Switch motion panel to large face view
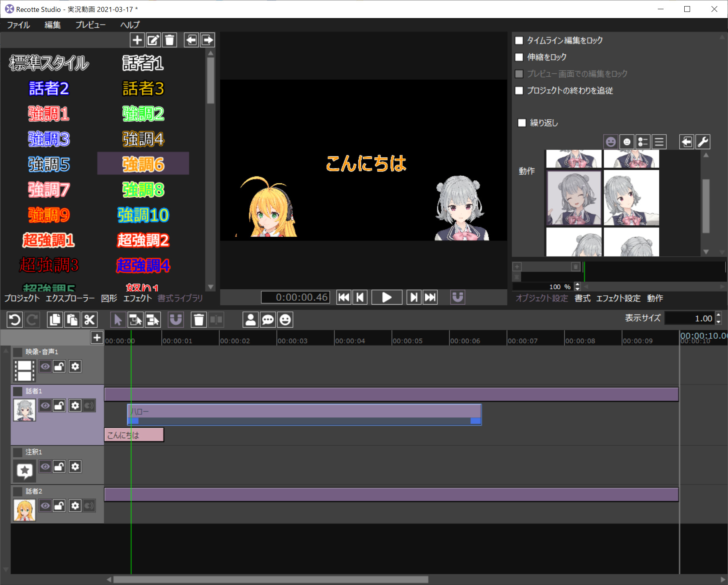 [611, 142]
